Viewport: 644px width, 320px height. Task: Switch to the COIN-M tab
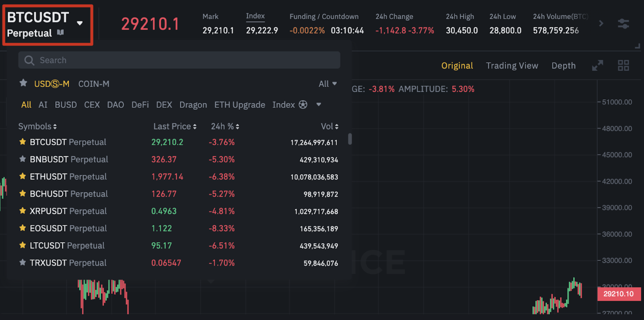(94, 84)
